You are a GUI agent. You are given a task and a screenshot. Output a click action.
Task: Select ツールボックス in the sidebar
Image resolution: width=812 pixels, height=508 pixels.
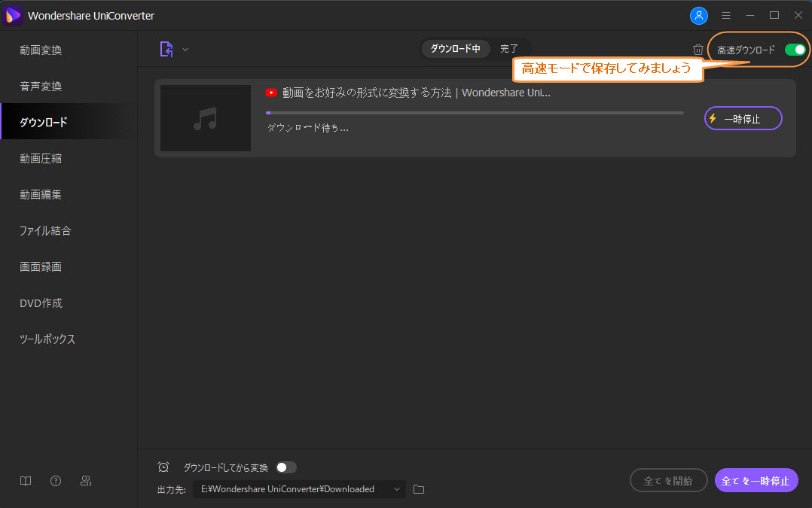[47, 339]
